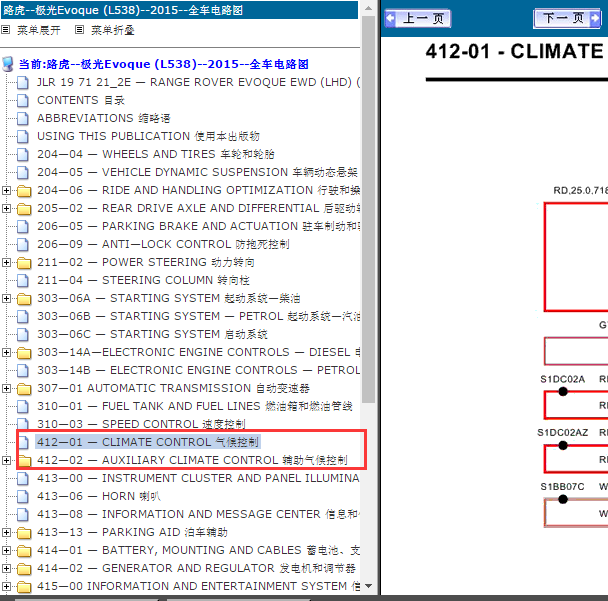Screen dimensions: 608x601
Task: Click 菜单展开 to expand all menus
Action: 39,30
